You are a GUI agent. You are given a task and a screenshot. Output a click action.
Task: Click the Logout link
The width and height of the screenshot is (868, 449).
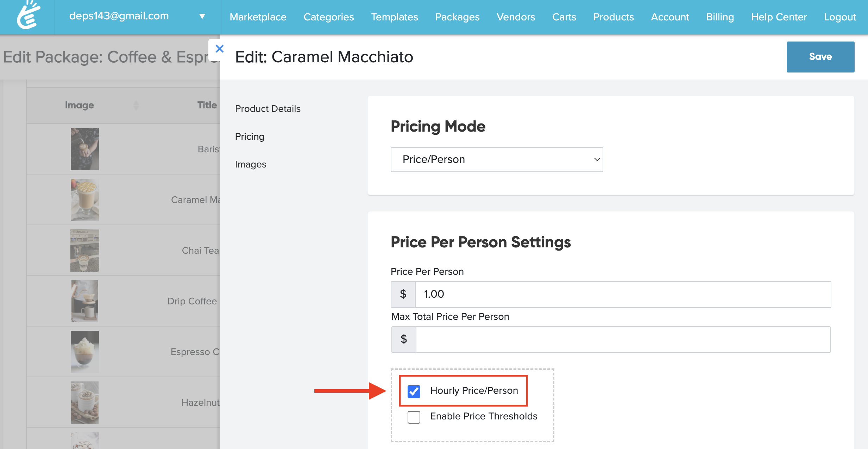tap(839, 17)
